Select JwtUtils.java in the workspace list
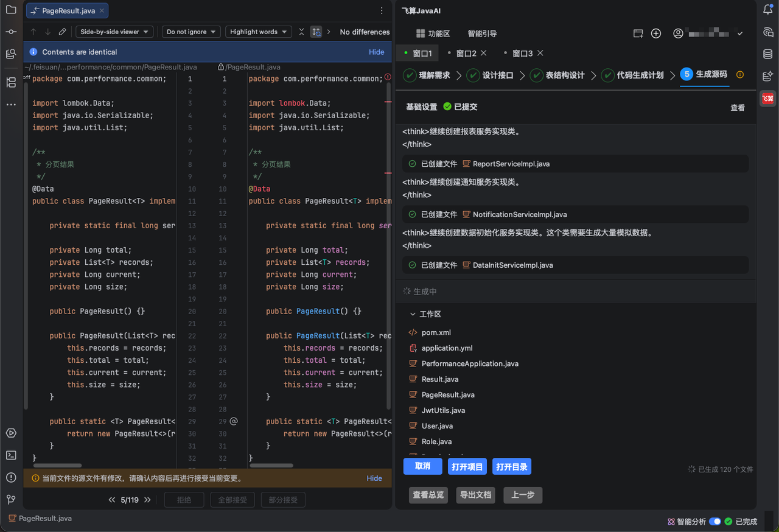 coord(443,410)
